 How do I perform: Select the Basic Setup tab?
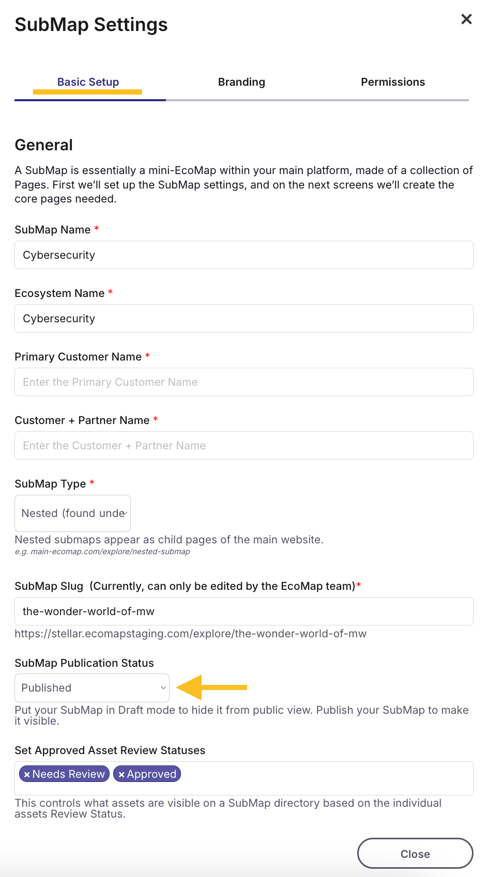click(88, 82)
